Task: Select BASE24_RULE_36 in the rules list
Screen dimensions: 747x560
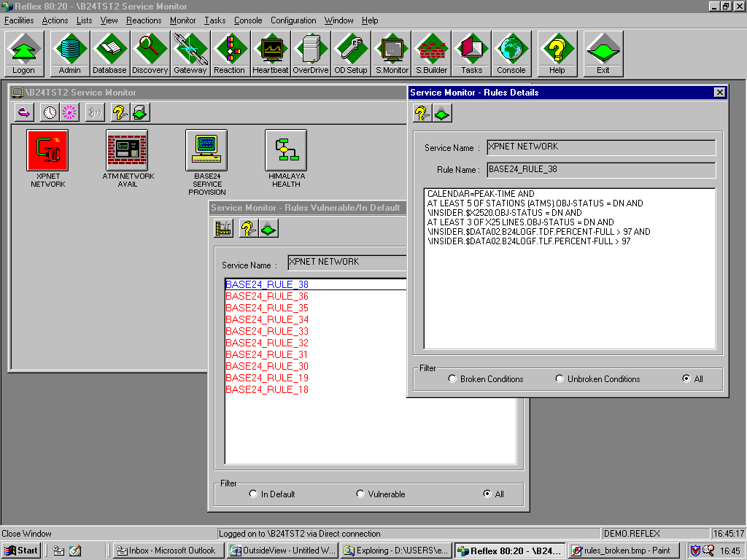Action: (x=267, y=297)
